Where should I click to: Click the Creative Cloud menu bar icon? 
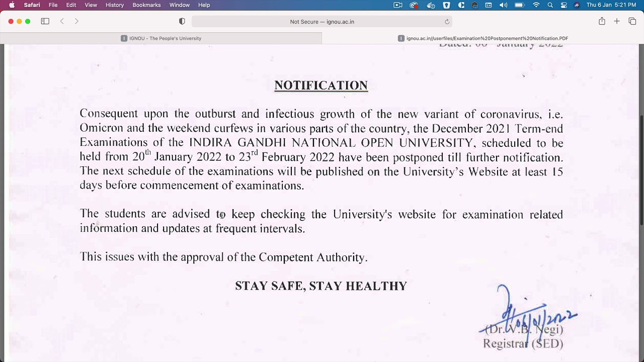(x=414, y=5)
